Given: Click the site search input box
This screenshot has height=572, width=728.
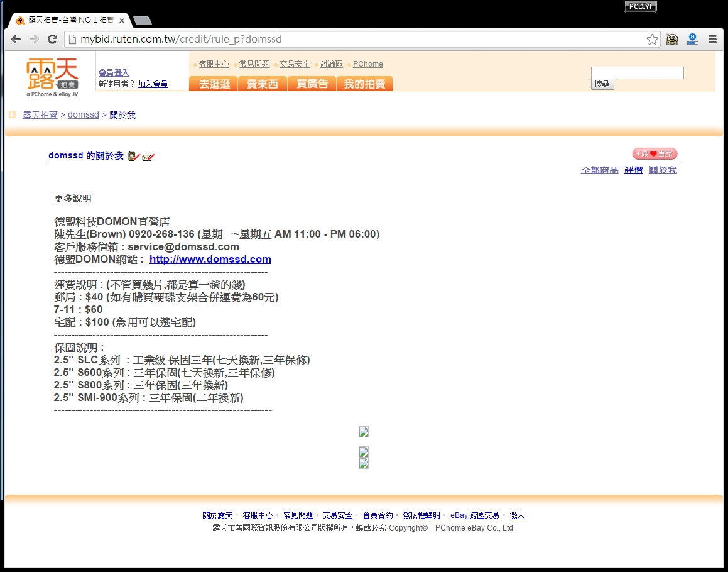Looking at the screenshot, I should [x=637, y=72].
